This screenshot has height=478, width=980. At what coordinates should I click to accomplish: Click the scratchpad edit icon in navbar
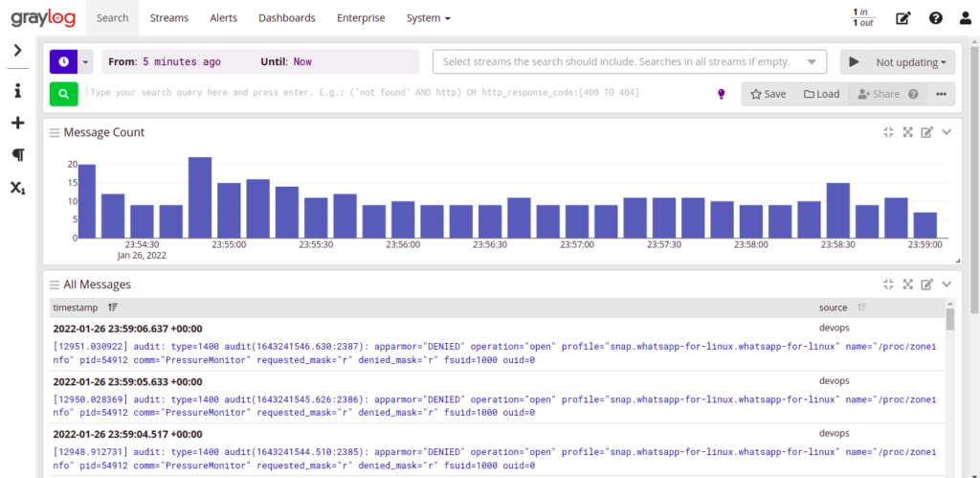point(902,18)
